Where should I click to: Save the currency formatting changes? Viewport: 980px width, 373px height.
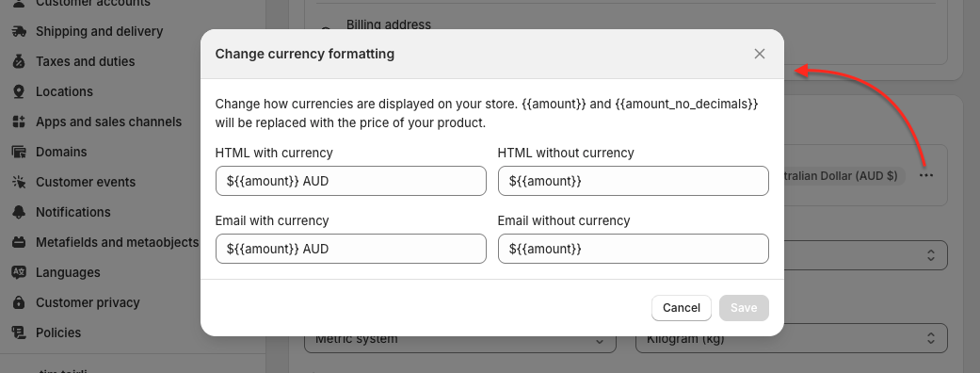(x=744, y=308)
